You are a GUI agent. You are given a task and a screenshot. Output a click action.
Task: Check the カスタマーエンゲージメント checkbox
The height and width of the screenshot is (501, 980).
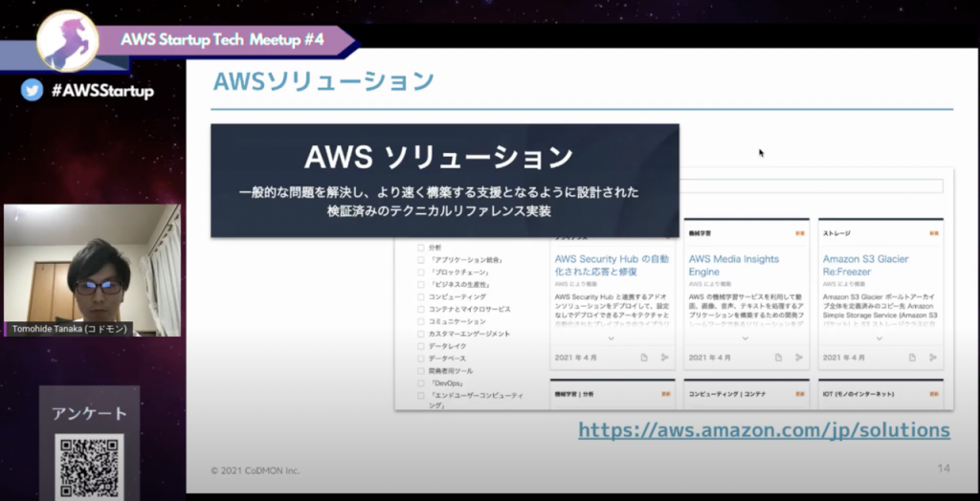tap(421, 335)
